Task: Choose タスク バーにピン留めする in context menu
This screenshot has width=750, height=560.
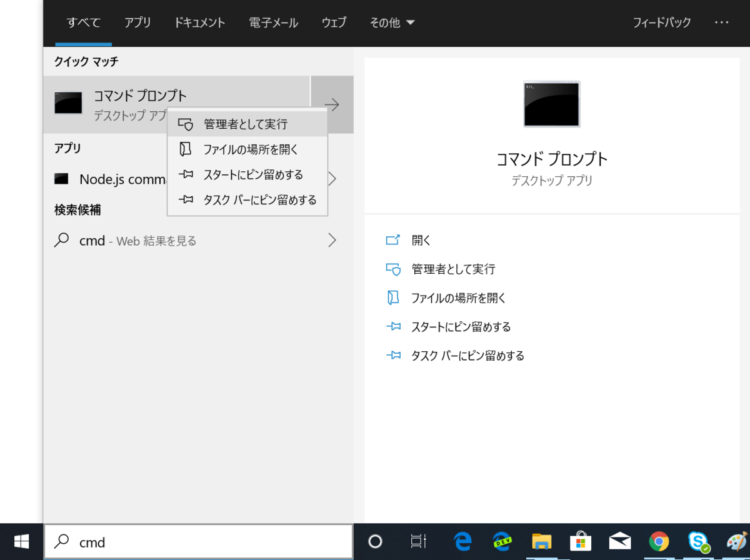Action: click(x=247, y=200)
